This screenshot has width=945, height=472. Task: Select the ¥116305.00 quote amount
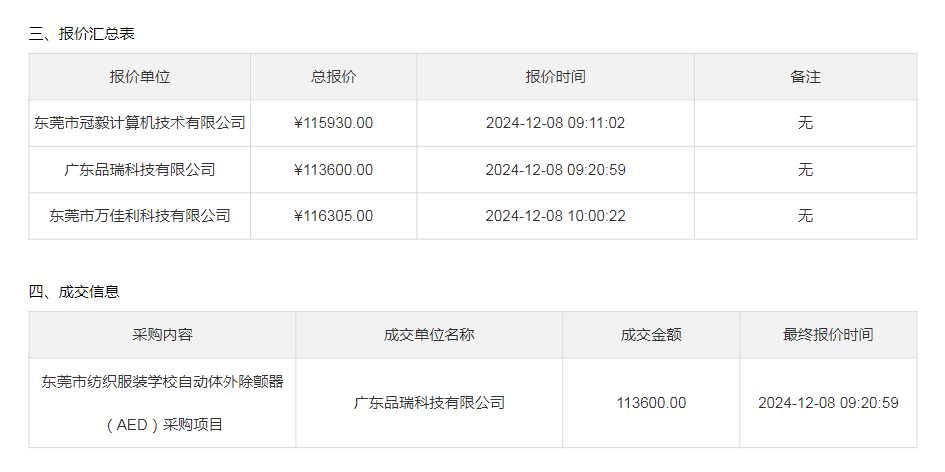pyautogui.click(x=333, y=215)
